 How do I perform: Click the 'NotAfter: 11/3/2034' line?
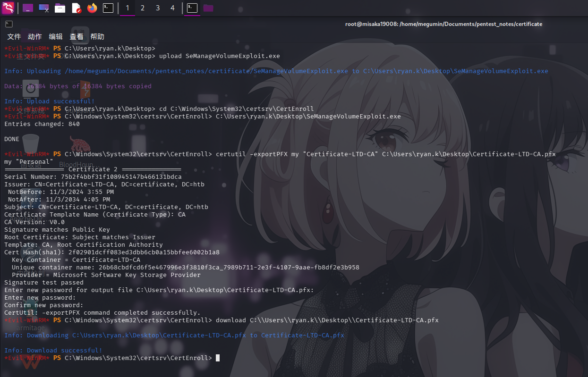tap(59, 200)
